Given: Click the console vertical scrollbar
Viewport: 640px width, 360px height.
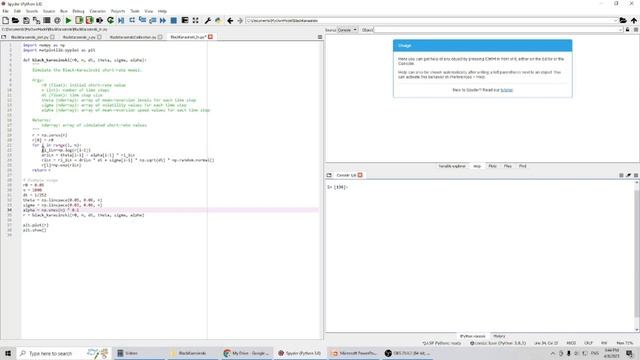Looking at the screenshot, I should pos(637,255).
